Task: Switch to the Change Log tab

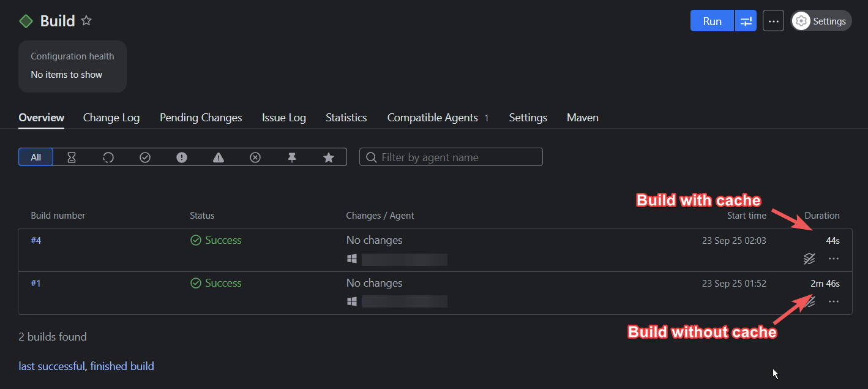Action: tap(111, 118)
